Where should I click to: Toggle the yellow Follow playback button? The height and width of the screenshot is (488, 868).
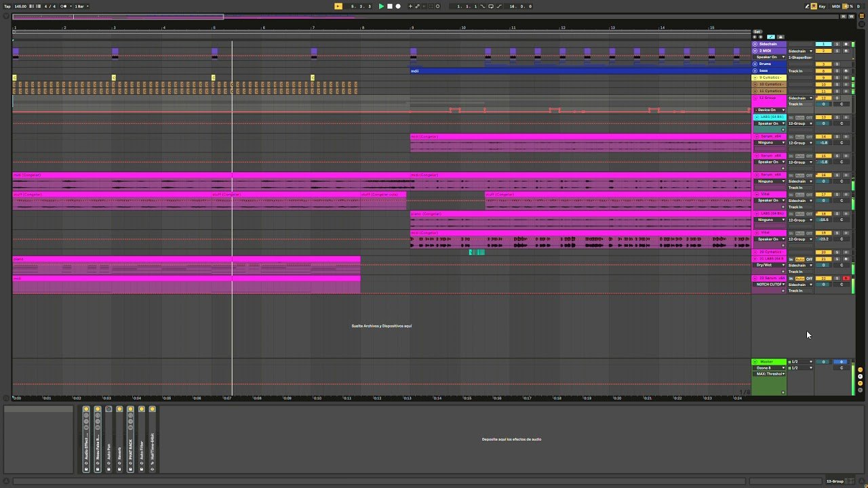(338, 6)
